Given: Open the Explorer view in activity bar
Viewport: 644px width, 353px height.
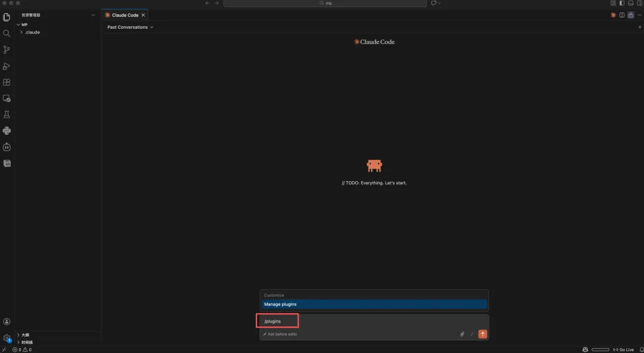Looking at the screenshot, I should click(7, 17).
